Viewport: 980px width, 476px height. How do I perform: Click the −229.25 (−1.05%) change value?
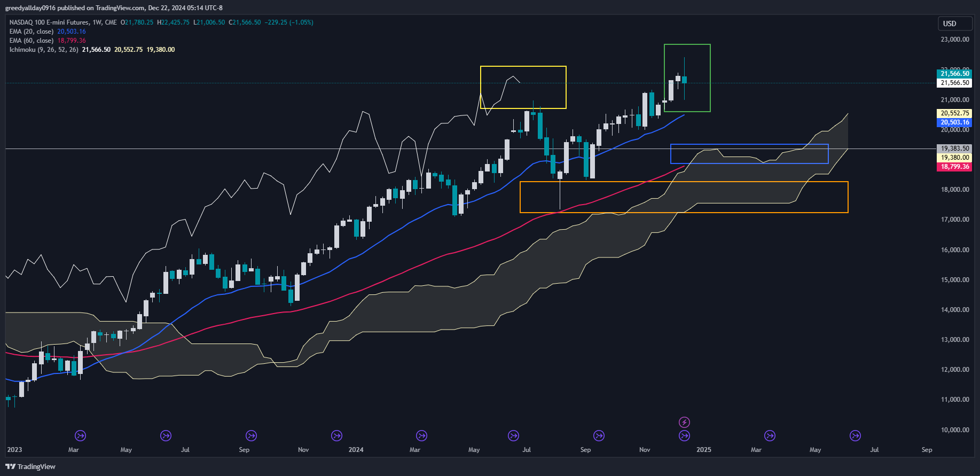click(x=289, y=22)
